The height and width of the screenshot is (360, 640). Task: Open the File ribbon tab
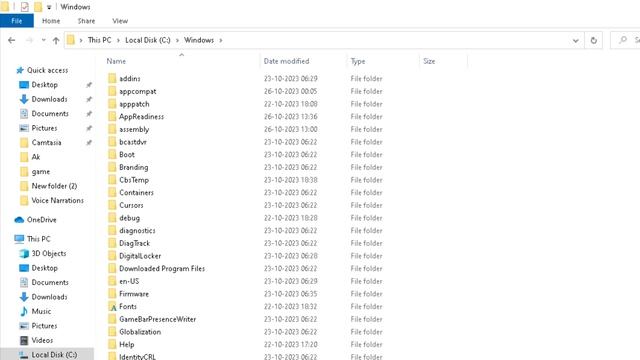pyautogui.click(x=17, y=21)
